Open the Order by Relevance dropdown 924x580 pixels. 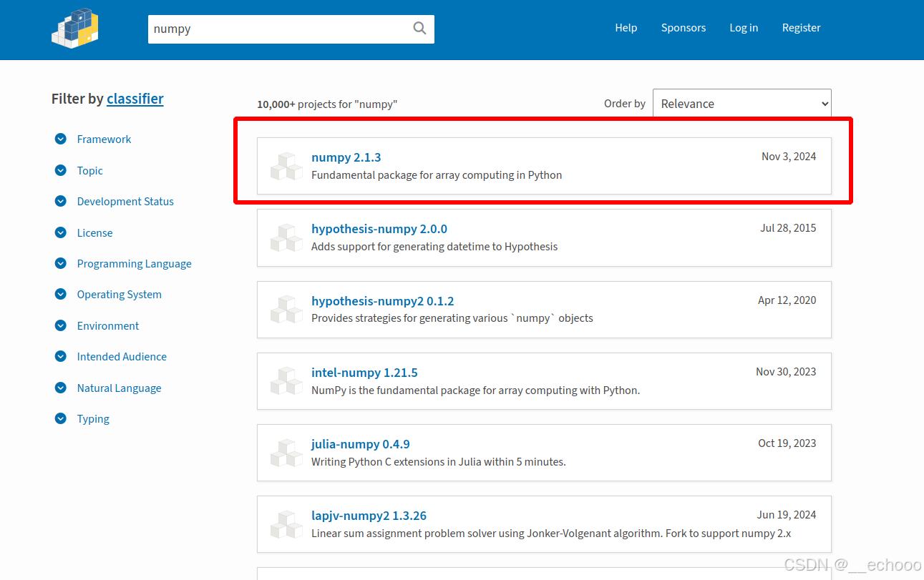point(741,104)
